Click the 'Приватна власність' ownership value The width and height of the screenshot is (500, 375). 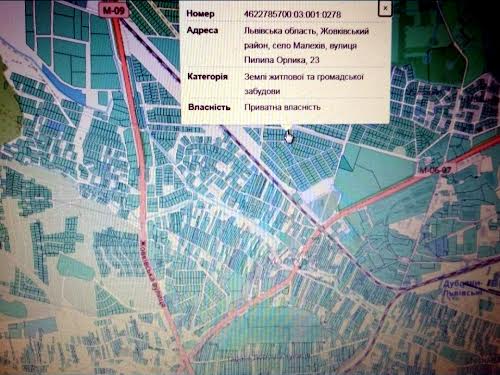coord(282,107)
